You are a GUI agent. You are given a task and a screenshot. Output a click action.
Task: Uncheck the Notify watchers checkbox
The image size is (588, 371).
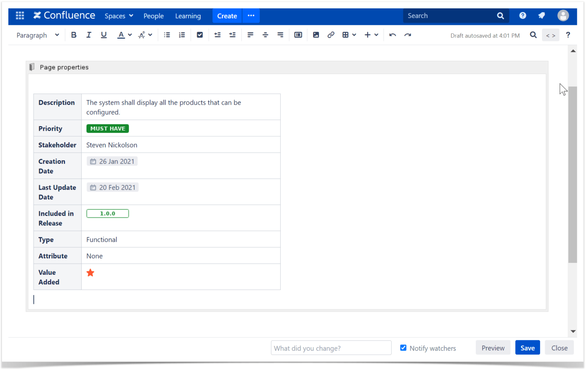tap(403, 348)
